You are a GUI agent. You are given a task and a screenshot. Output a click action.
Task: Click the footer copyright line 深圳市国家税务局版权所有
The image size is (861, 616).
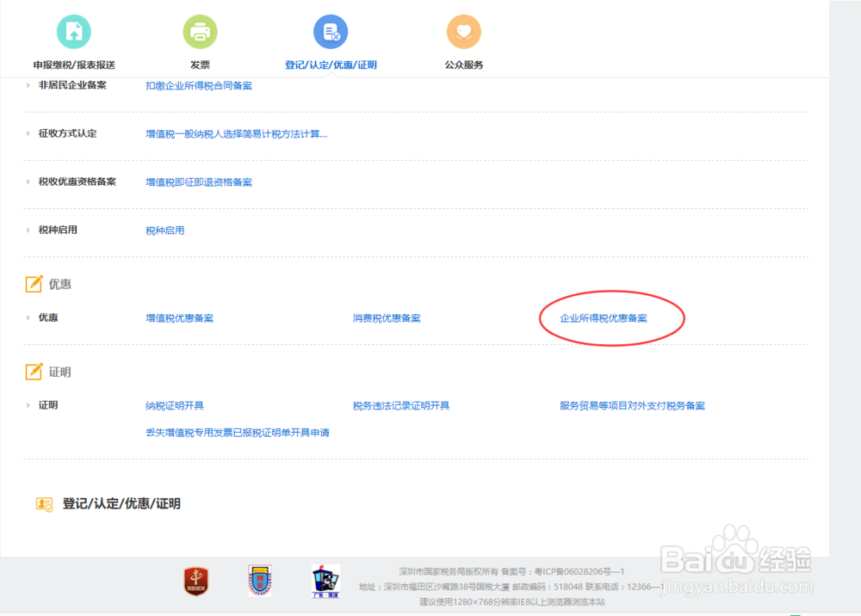[x=511, y=571]
